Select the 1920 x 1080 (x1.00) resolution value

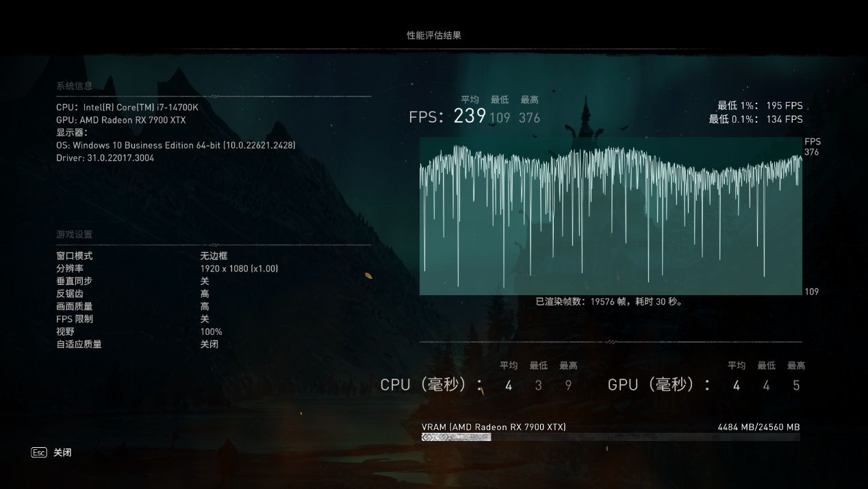click(x=239, y=269)
